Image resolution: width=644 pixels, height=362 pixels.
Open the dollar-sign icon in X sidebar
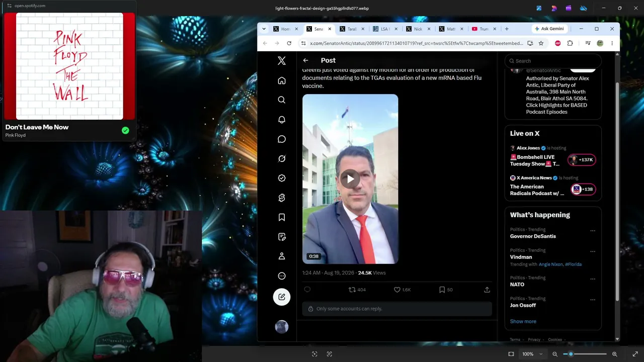click(x=282, y=198)
